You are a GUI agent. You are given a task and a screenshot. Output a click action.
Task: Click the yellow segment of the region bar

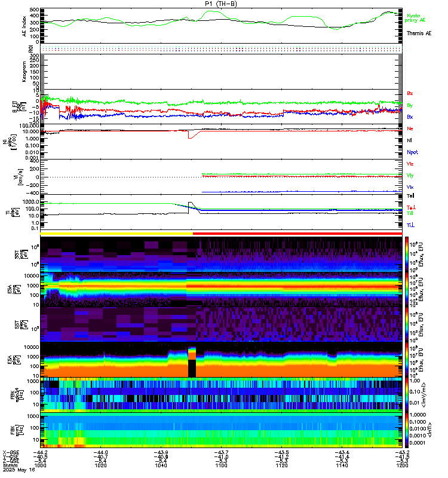pyautogui.click(x=116, y=234)
